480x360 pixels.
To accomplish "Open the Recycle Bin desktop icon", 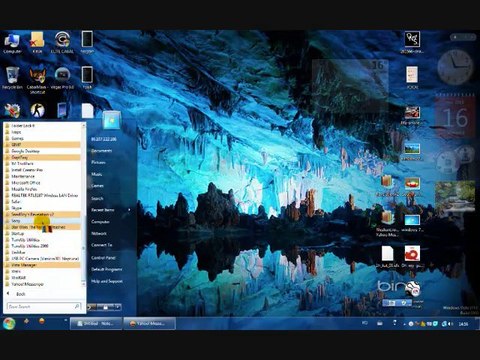I will 12,78.
